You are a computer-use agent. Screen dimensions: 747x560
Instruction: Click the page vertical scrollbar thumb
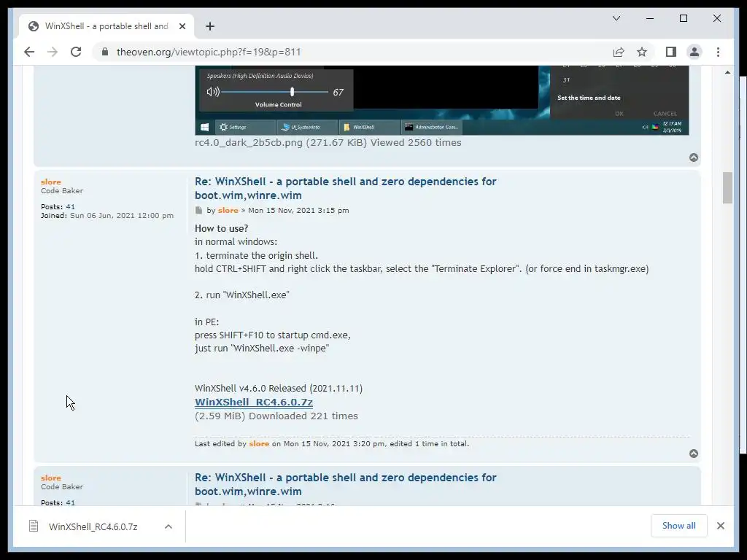727,188
